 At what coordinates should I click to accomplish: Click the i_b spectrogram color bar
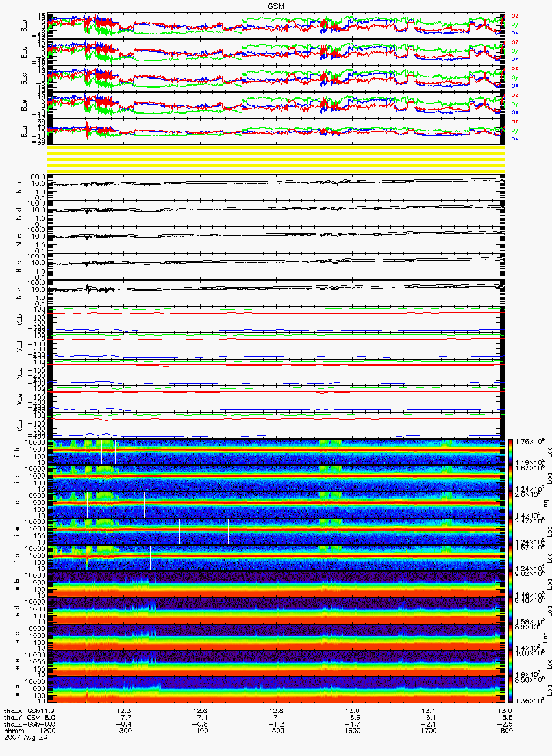[511, 452]
